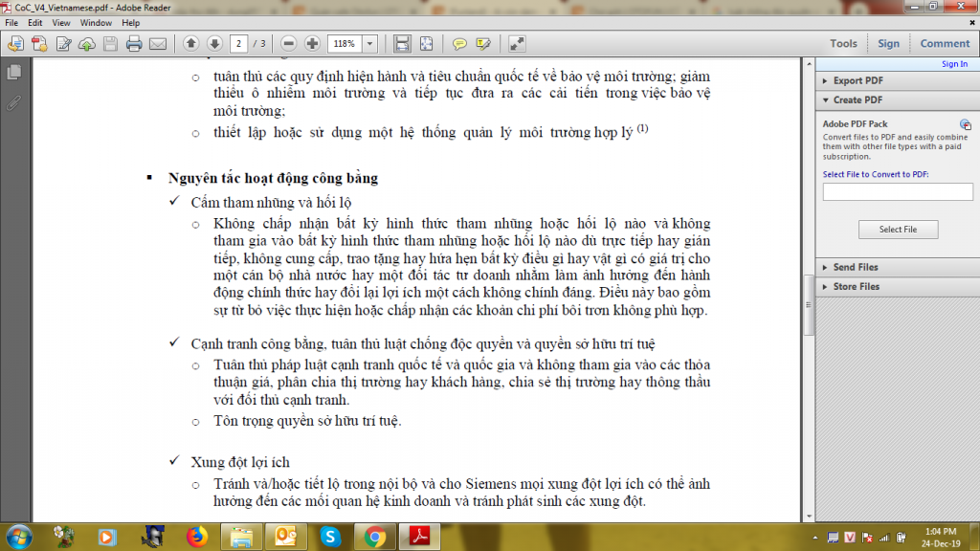Click the Fit width scrolling icon

[402, 43]
